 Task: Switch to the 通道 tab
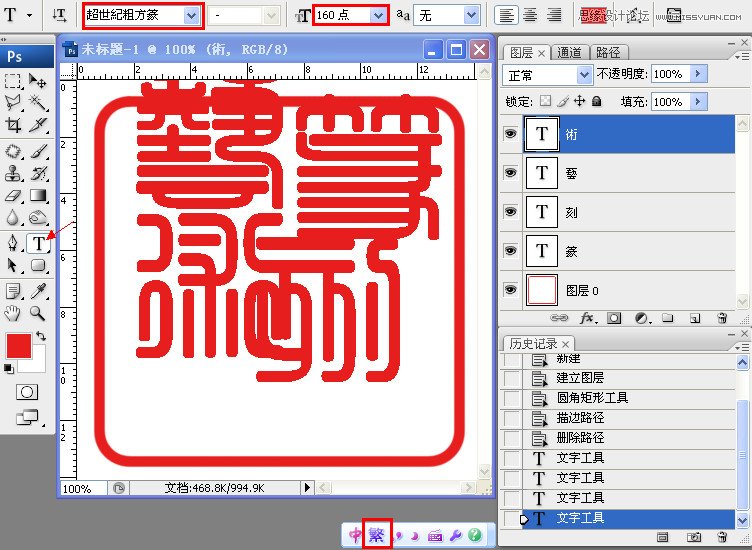click(570, 52)
